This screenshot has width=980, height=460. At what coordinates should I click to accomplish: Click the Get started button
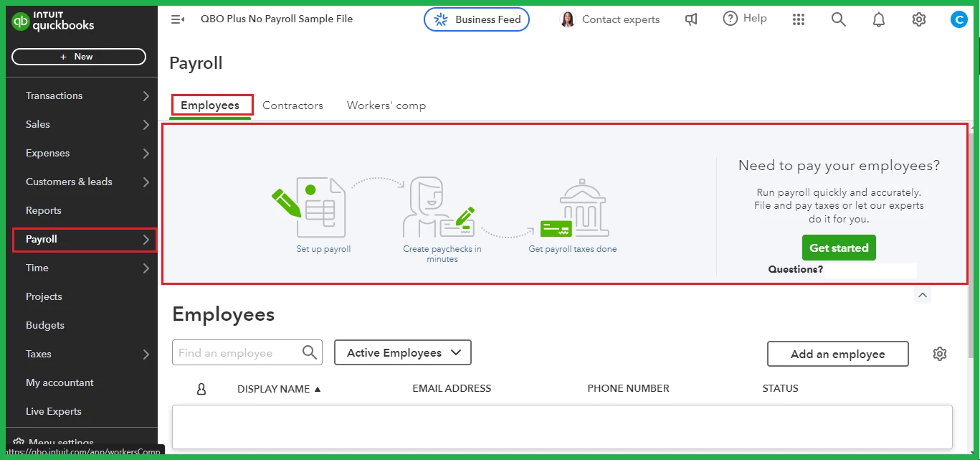(839, 248)
